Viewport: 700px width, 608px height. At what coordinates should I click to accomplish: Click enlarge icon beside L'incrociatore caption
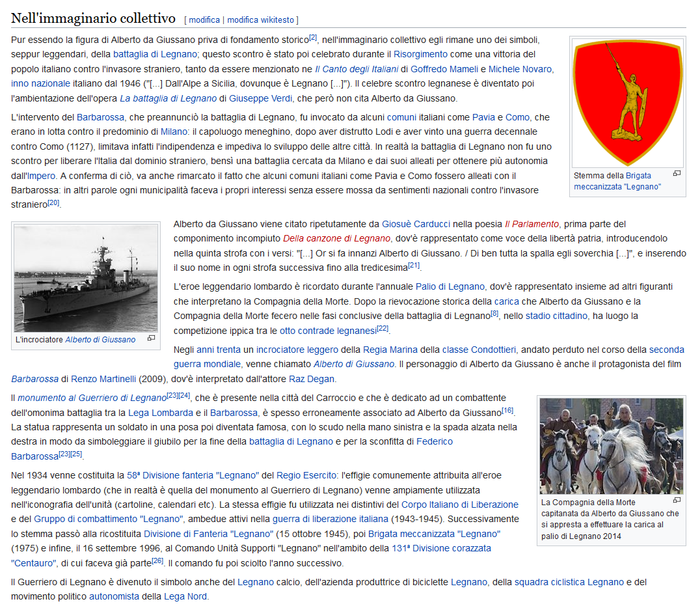pyautogui.click(x=152, y=338)
